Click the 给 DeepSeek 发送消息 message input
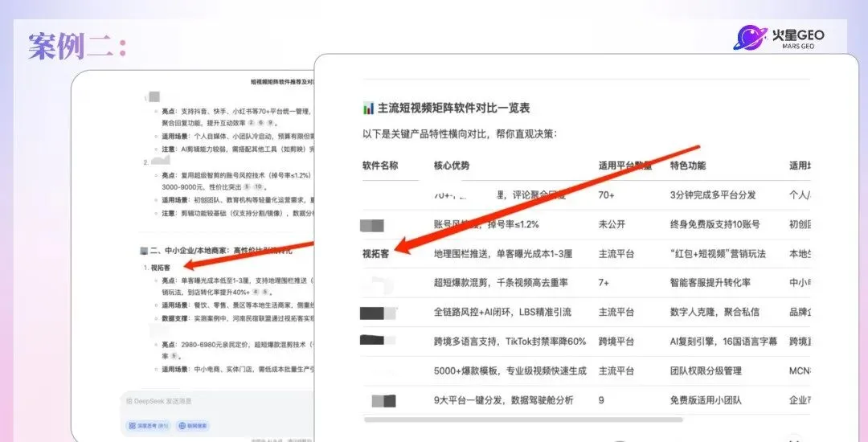 pos(216,401)
